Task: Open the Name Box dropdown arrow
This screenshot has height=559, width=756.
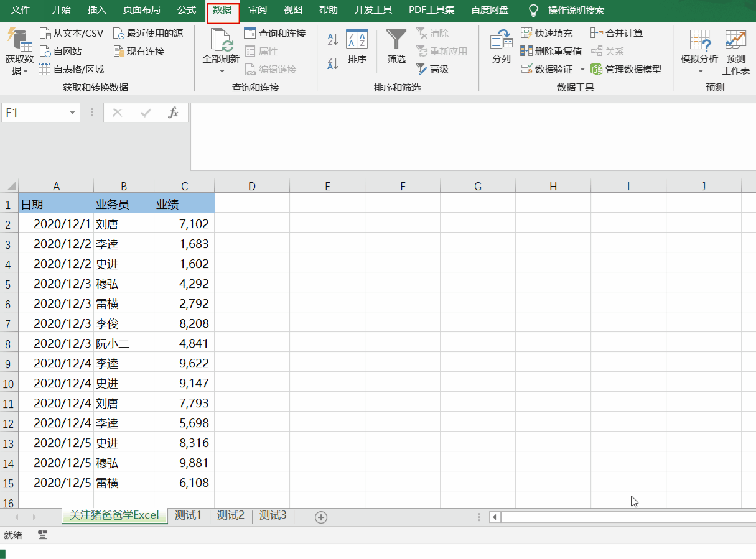Action: pyautogui.click(x=73, y=113)
